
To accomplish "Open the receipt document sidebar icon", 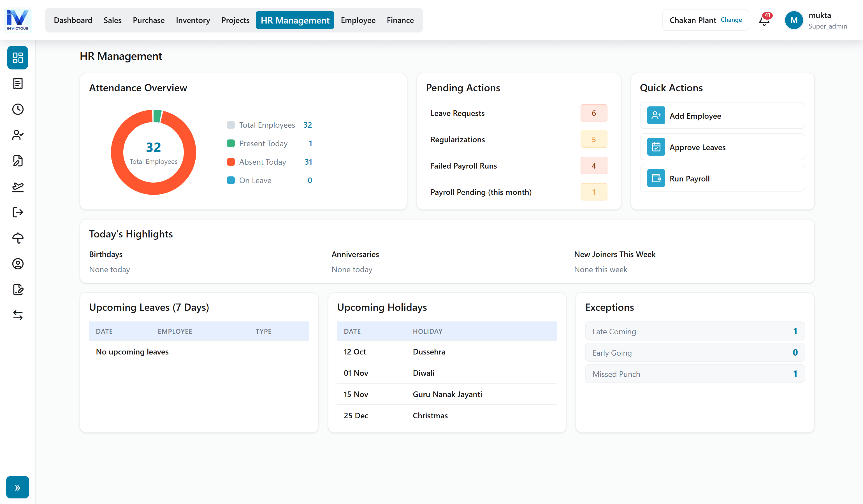I will (x=18, y=83).
